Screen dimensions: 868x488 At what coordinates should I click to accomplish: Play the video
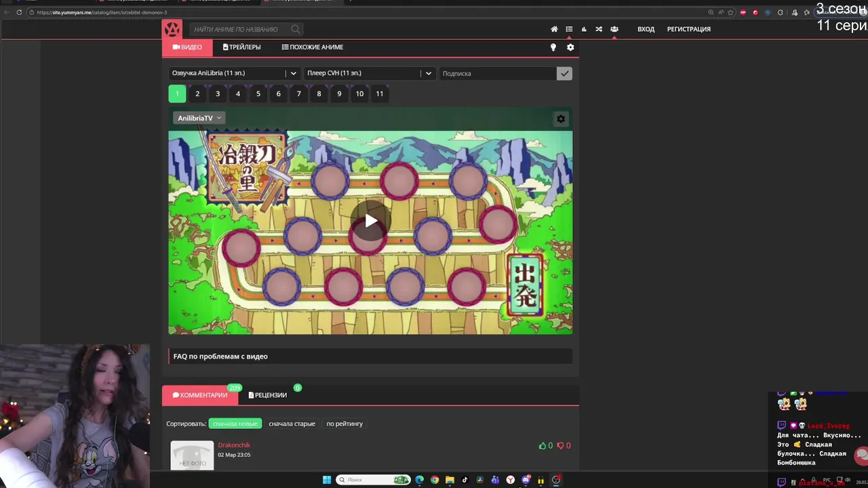pyautogui.click(x=370, y=220)
